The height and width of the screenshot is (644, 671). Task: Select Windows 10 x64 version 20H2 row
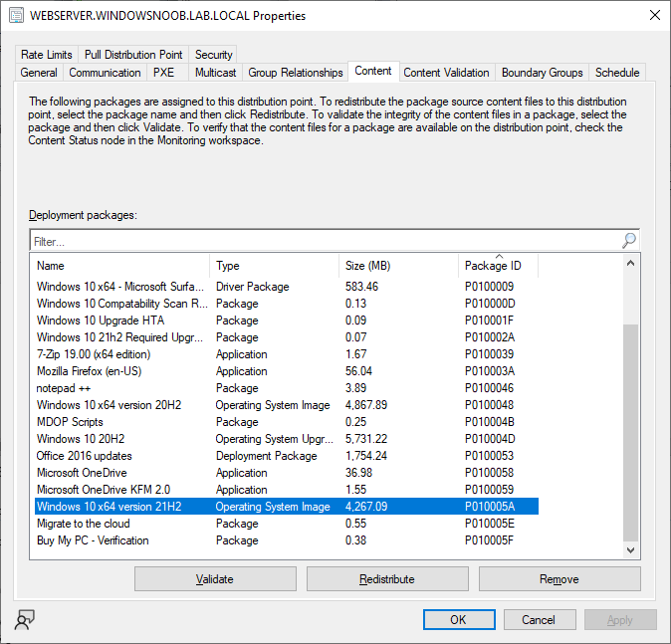coord(287,405)
